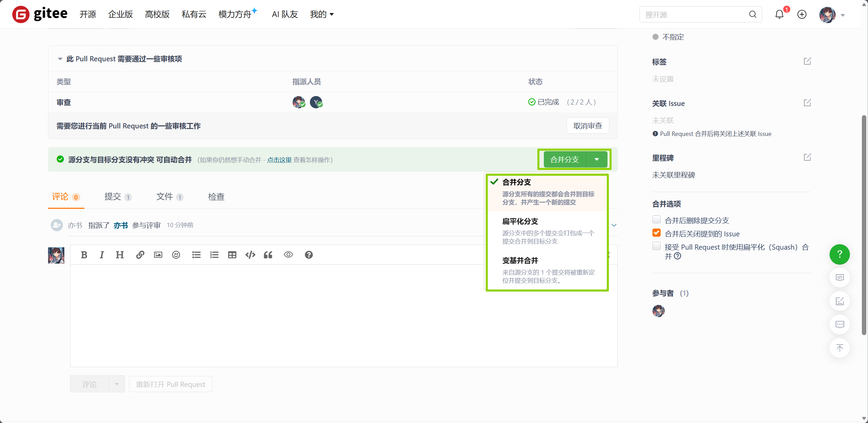
Task: Preview the comment content
Action: 288,255
